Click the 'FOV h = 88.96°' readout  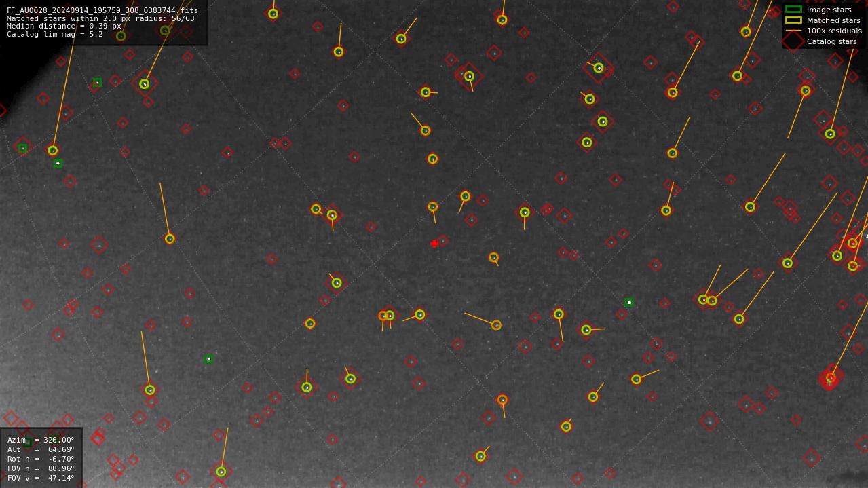click(x=41, y=468)
